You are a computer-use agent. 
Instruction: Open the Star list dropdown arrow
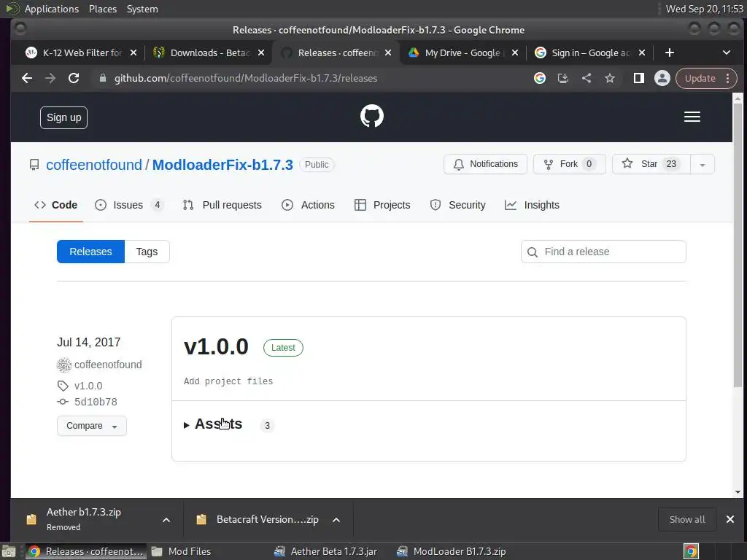pyautogui.click(x=703, y=164)
